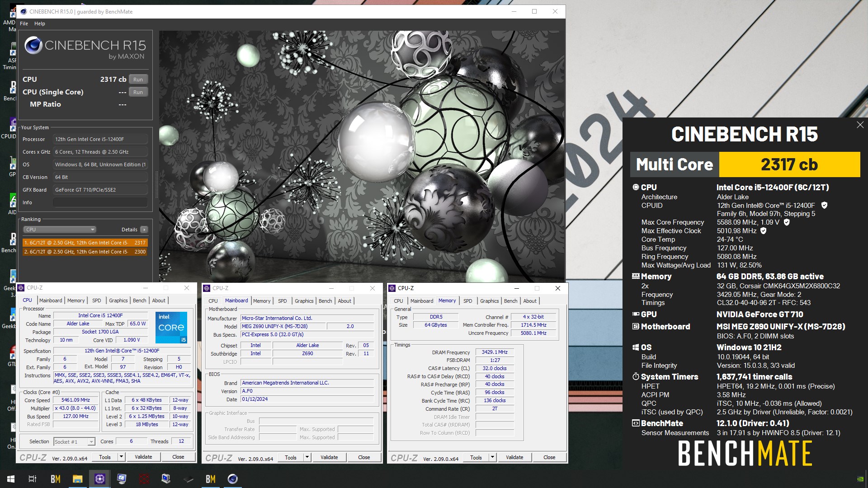Image resolution: width=868 pixels, height=488 pixels.
Task: Click the Intel Core i5 logo in CPU-Z
Action: [171, 328]
